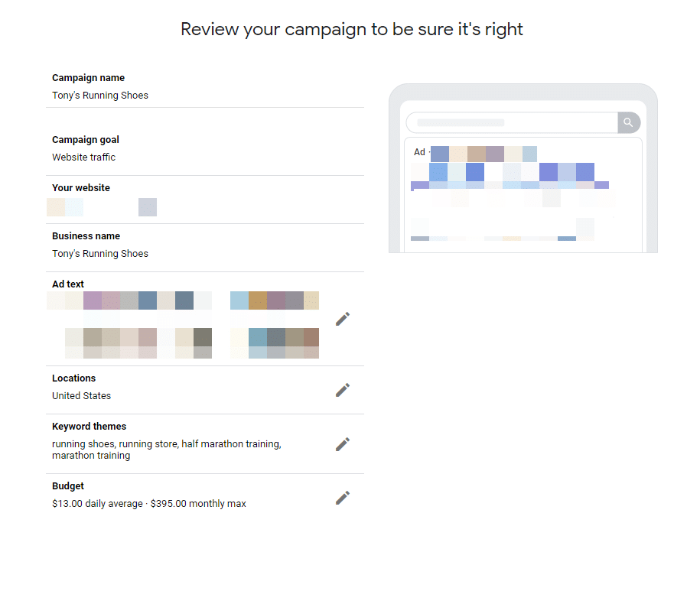The height and width of the screenshot is (591, 700).
Task: Click the Website traffic goal text
Action: coord(84,157)
